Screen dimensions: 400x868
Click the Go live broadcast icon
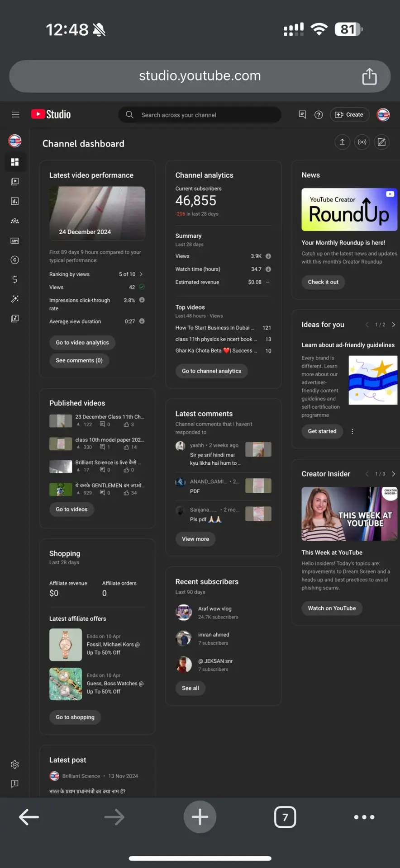[x=362, y=142]
